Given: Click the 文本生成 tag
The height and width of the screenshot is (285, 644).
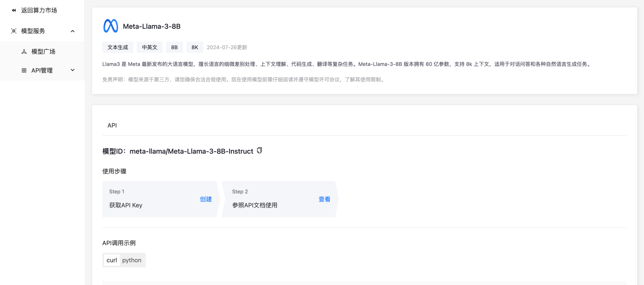Looking at the screenshot, I should point(118,47).
